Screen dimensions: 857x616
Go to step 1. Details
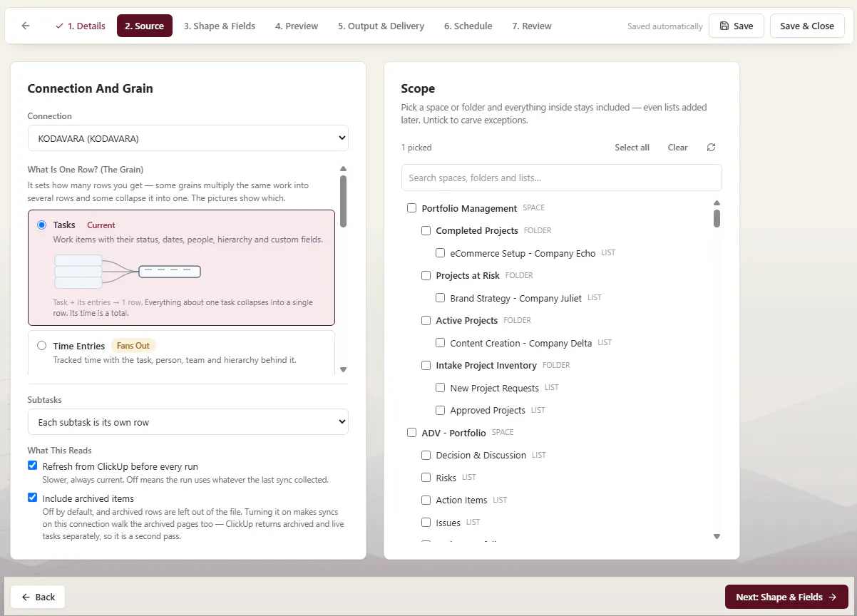[x=80, y=26]
